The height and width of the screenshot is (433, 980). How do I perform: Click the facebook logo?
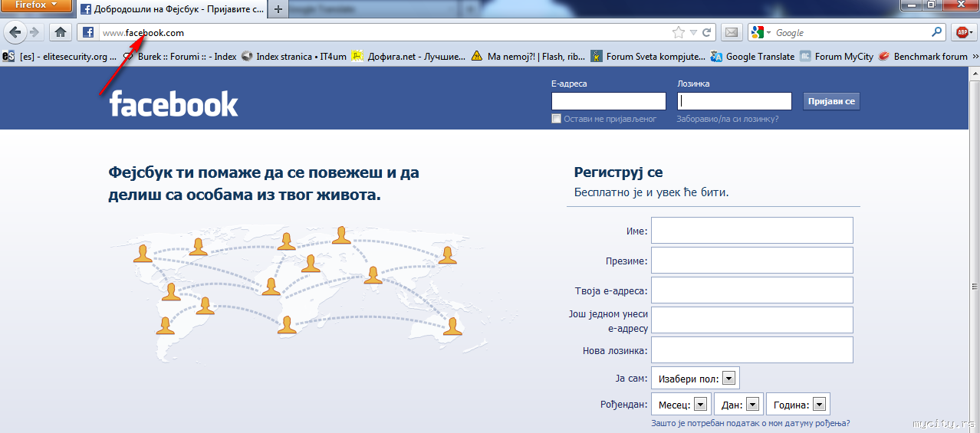173,103
